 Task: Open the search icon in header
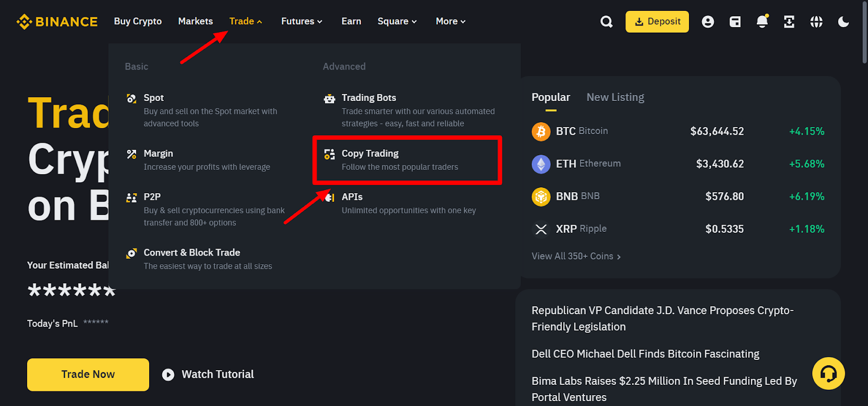point(607,22)
